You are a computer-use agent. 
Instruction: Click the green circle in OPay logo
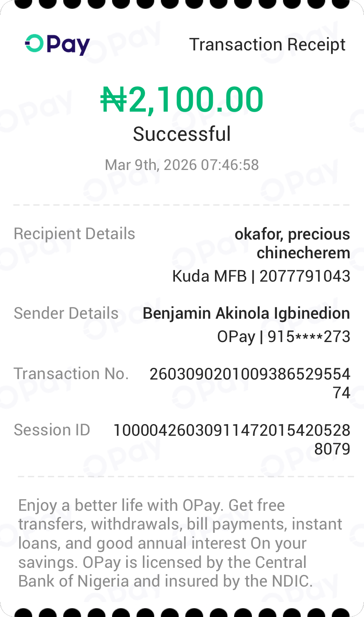click(34, 43)
